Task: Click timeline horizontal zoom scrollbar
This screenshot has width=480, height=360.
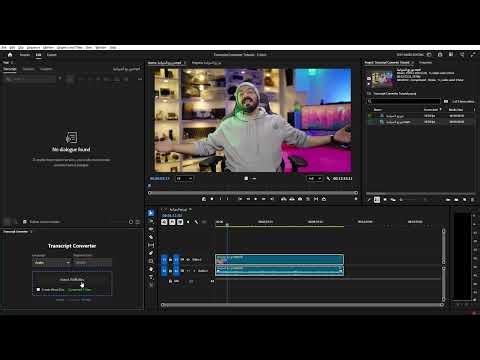Action: 302,305
